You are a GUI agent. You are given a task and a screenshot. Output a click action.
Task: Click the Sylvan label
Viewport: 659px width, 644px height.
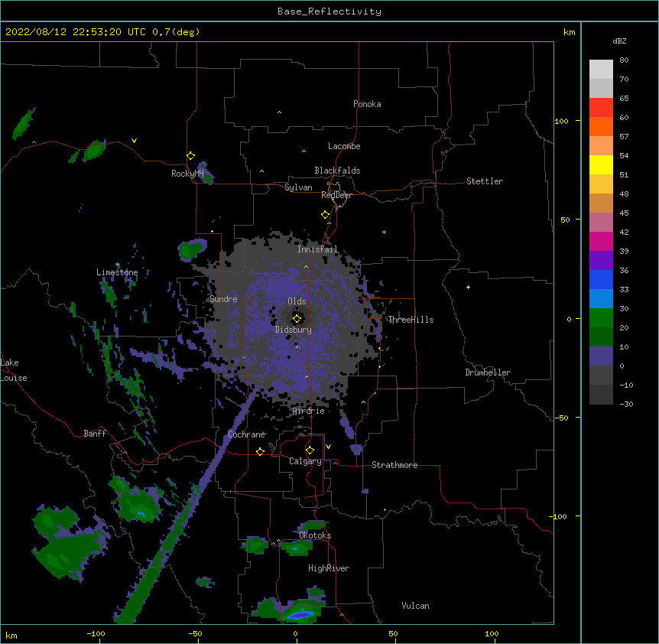tap(298, 187)
